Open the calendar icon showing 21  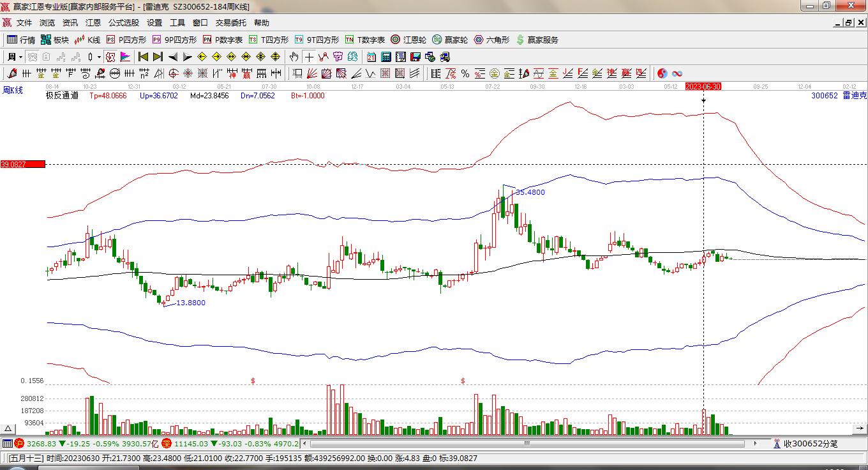[371, 57]
